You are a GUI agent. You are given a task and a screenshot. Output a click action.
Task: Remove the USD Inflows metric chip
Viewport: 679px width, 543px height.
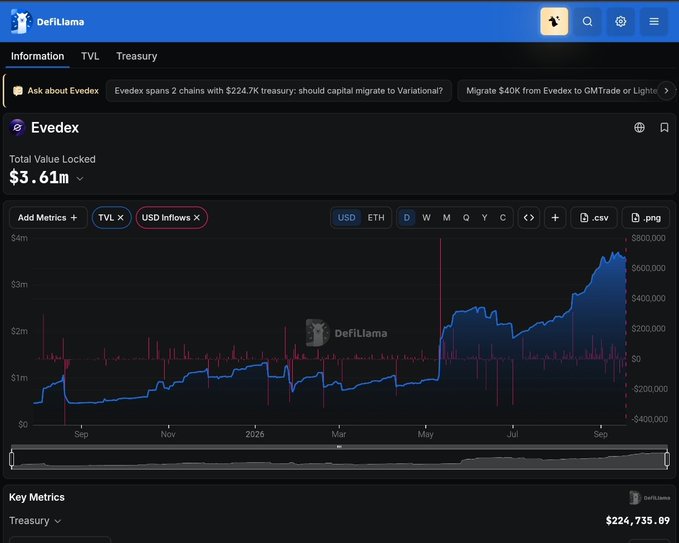click(197, 217)
